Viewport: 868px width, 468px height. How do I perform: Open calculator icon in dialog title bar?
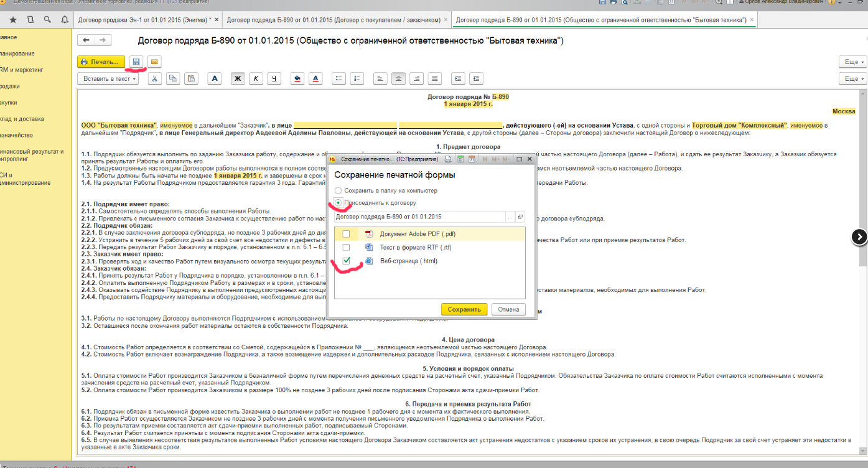click(x=460, y=159)
